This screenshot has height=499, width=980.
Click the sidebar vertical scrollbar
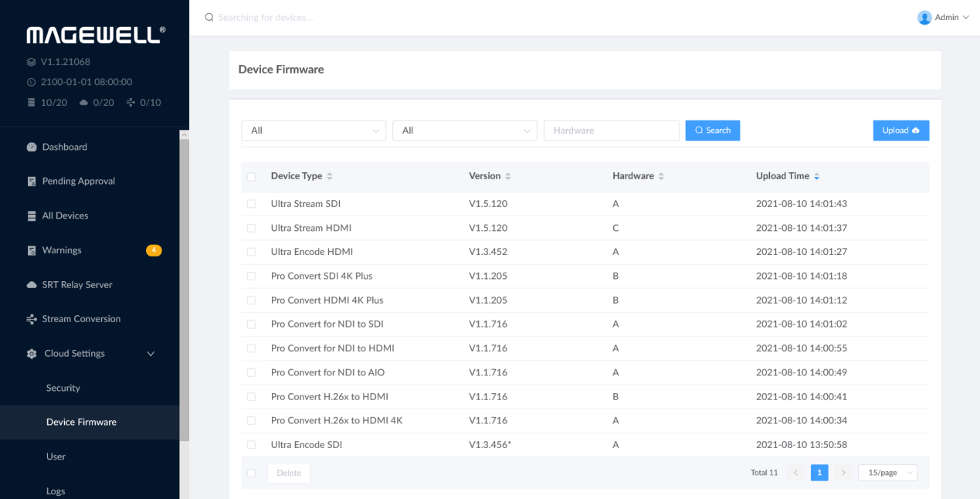point(184,309)
